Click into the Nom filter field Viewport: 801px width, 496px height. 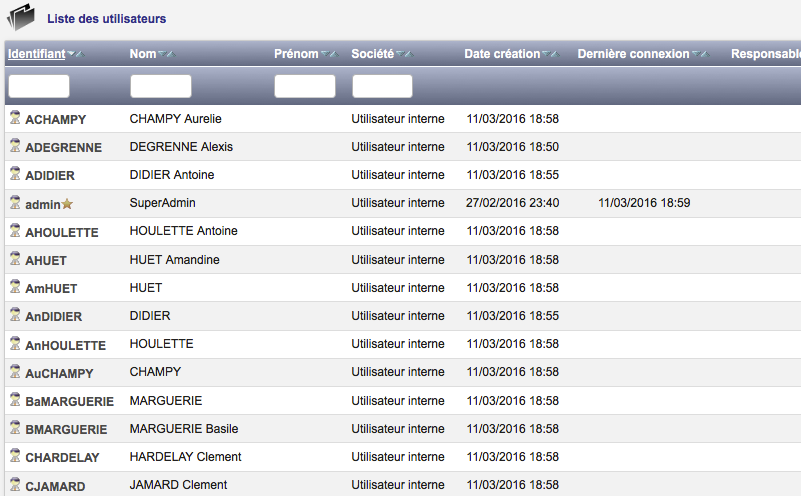(x=160, y=86)
